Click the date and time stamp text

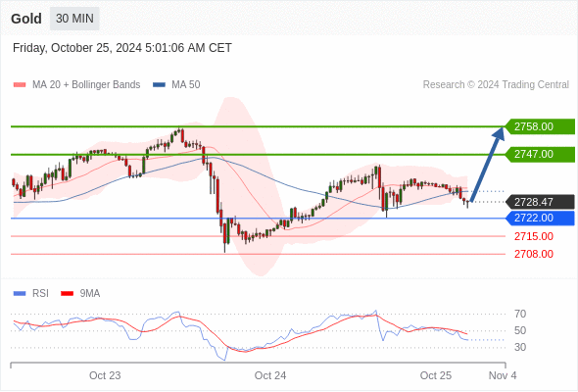[x=122, y=48]
